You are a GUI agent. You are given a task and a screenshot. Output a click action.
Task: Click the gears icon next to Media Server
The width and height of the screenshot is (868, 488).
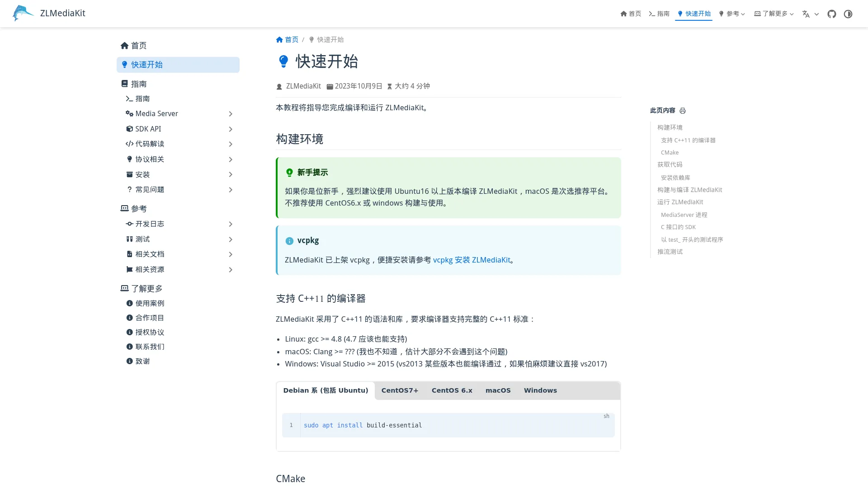129,113
